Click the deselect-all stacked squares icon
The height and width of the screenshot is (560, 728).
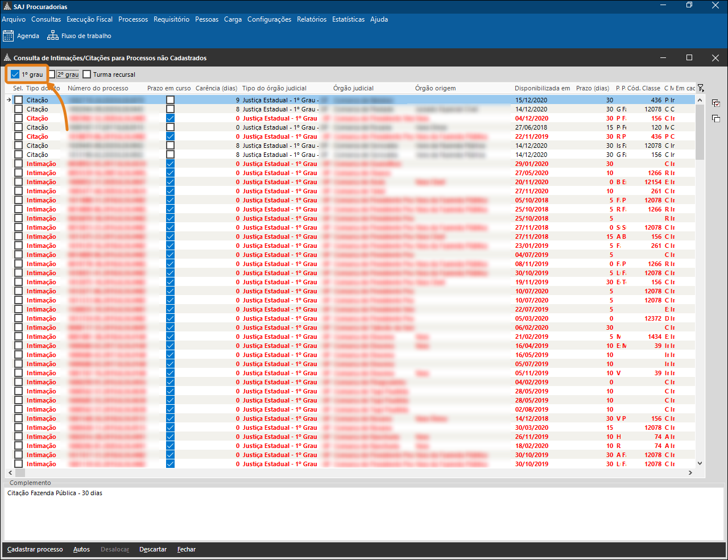pos(716,118)
